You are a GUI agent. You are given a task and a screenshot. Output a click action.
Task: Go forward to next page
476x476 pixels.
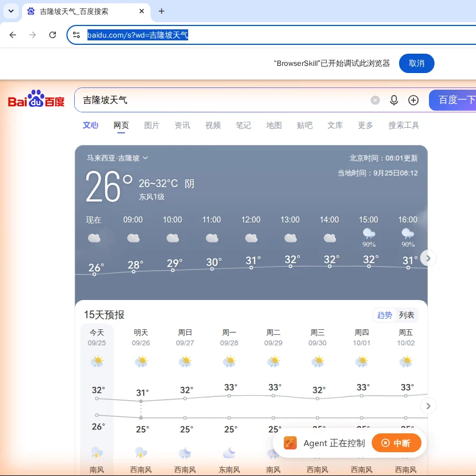(33, 35)
